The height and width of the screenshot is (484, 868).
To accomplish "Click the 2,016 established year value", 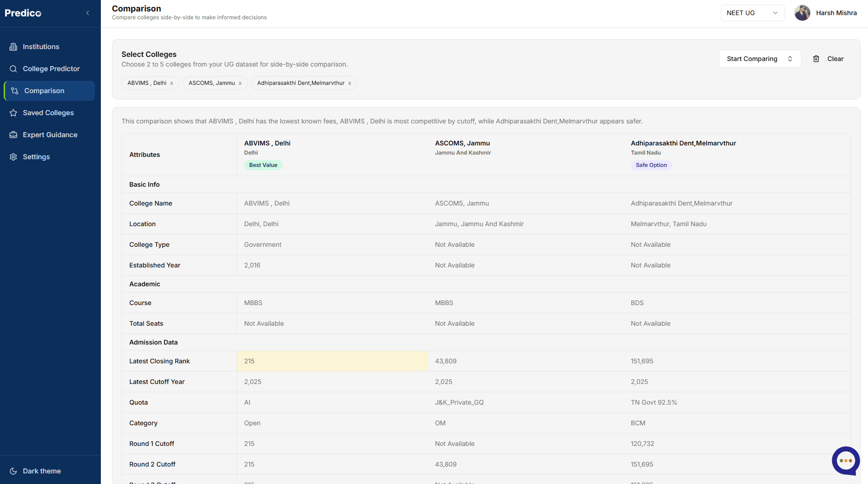I will tap(252, 265).
